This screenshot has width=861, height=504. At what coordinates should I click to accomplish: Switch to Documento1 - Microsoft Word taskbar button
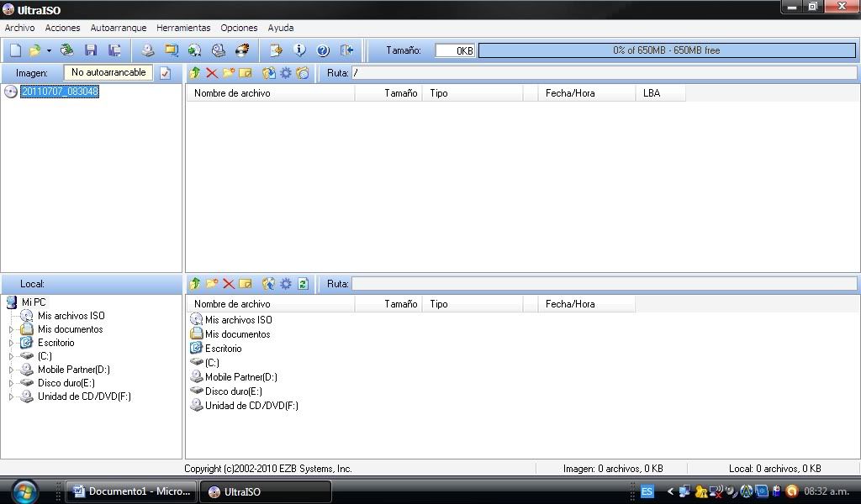[x=131, y=491]
